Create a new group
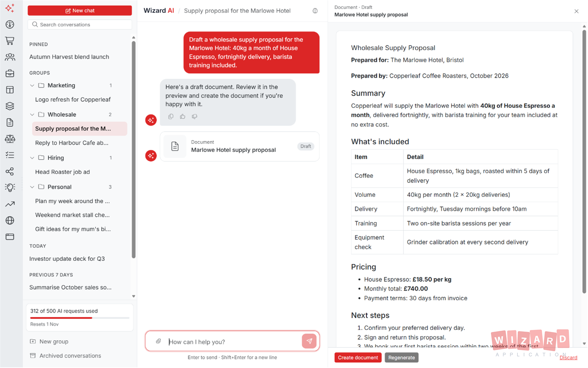The width and height of the screenshot is (588, 368). pos(49,342)
